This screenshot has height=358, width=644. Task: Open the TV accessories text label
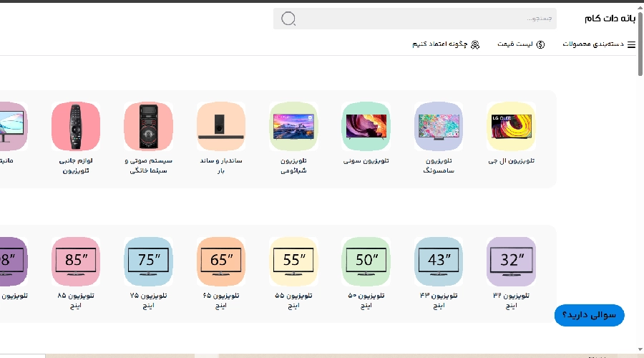click(x=76, y=165)
